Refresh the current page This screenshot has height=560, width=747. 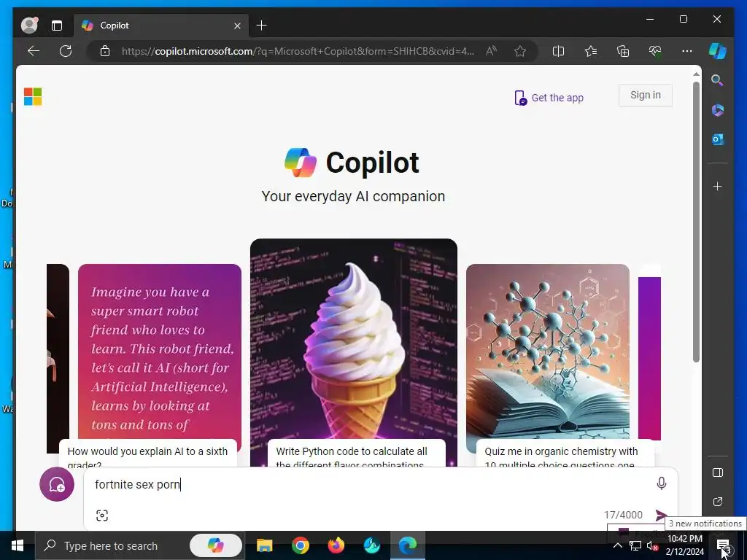point(66,51)
